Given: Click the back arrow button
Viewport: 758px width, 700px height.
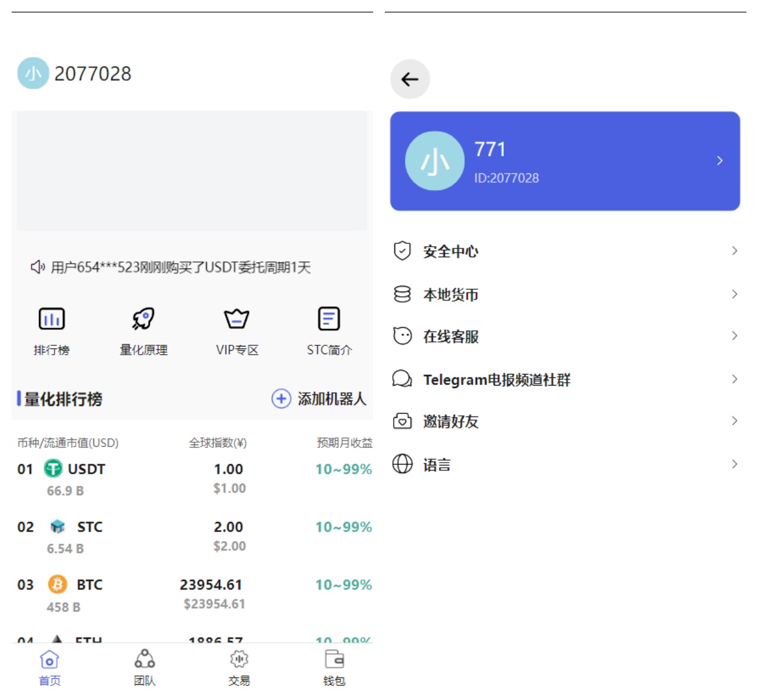Looking at the screenshot, I should coord(410,79).
